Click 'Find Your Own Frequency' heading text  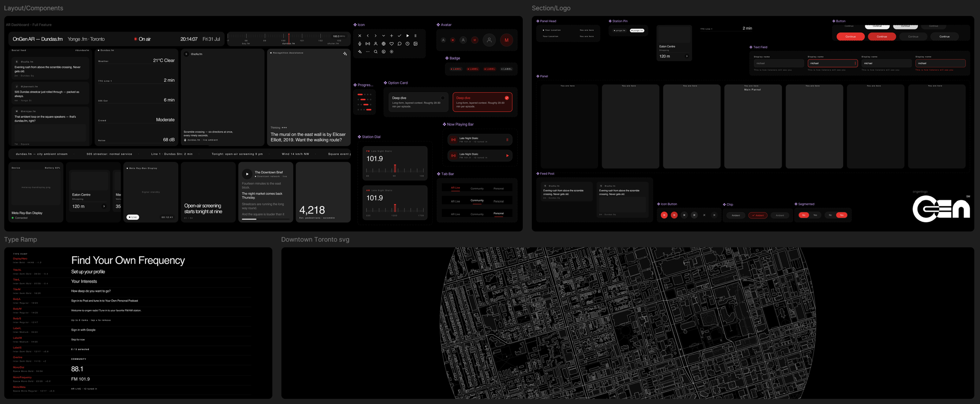pos(128,260)
